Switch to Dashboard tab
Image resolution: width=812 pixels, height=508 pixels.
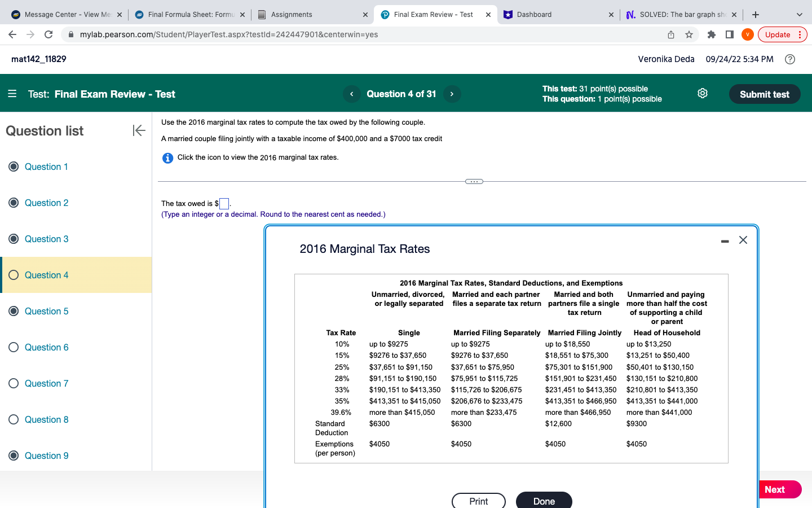(558, 15)
